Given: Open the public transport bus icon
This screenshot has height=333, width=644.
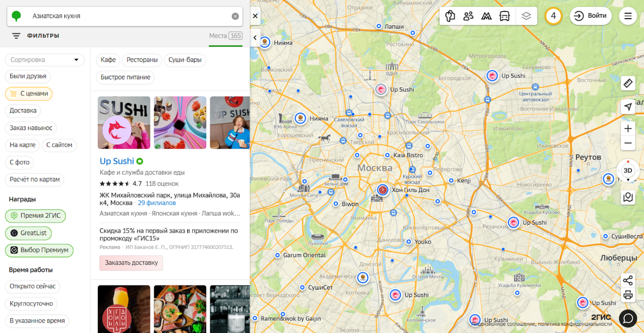Looking at the screenshot, I should click(x=504, y=16).
